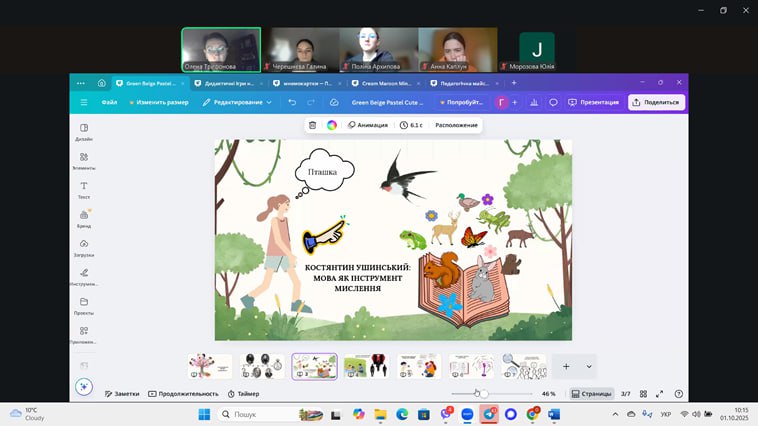This screenshot has width=758, height=426.
Task: Select page 5 thumbnail in filmstrip
Action: click(x=419, y=366)
